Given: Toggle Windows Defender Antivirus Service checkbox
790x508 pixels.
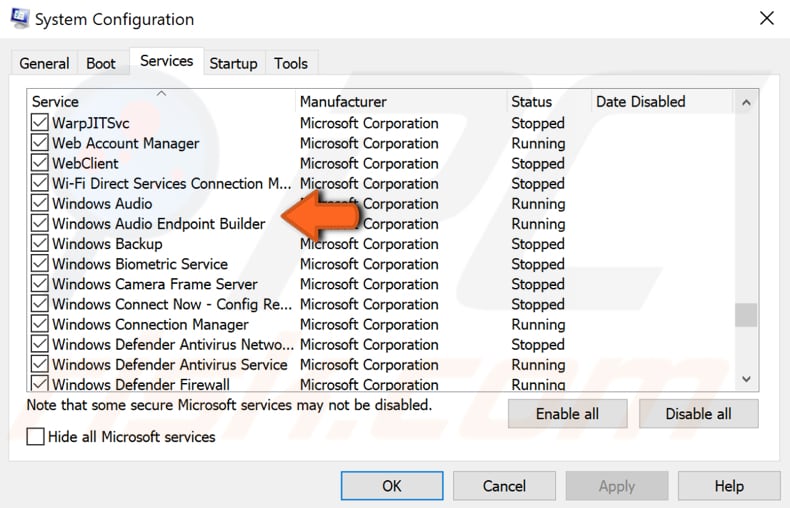Looking at the screenshot, I should [x=39, y=364].
